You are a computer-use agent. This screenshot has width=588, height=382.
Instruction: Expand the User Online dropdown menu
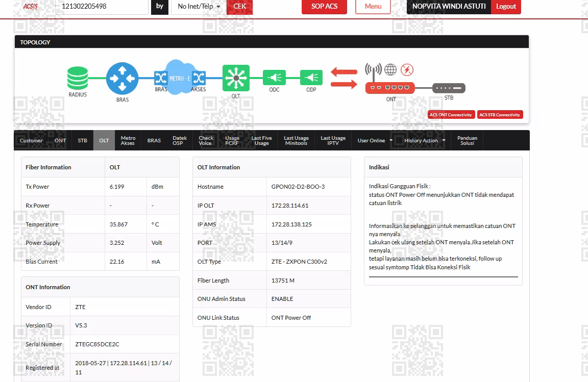point(375,141)
